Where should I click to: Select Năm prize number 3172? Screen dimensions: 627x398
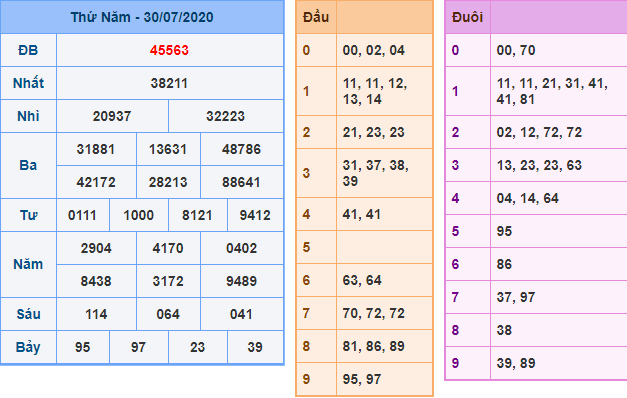[x=168, y=282]
